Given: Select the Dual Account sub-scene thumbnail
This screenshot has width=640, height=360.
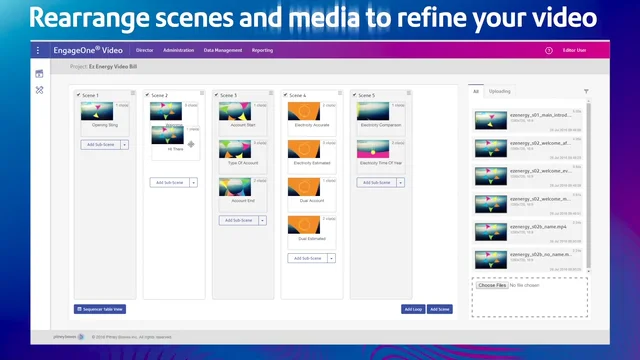Looking at the screenshot, I should coord(304,187).
